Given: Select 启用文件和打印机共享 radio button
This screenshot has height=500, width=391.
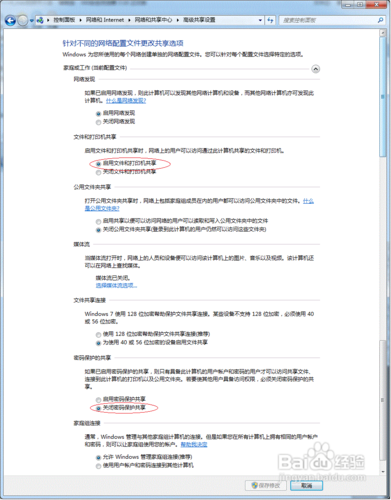Looking at the screenshot, I should 98,164.
